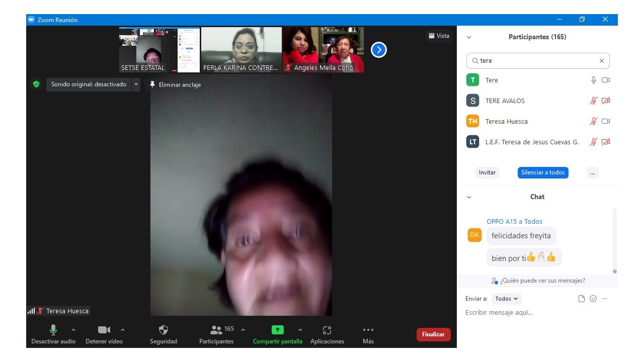Click chat message bien por ti
The width and height of the screenshot is (644, 362).
point(524,257)
